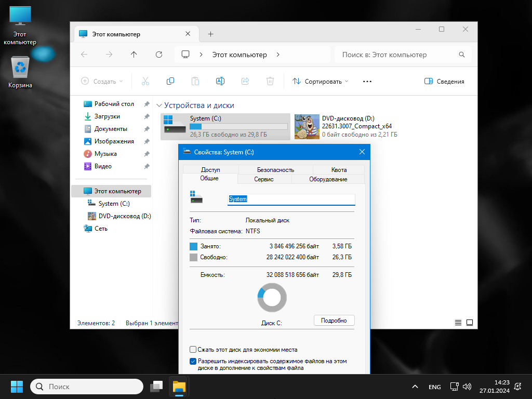Enable the compress this drive checkbox
The width and height of the screenshot is (532, 399).
(x=193, y=349)
